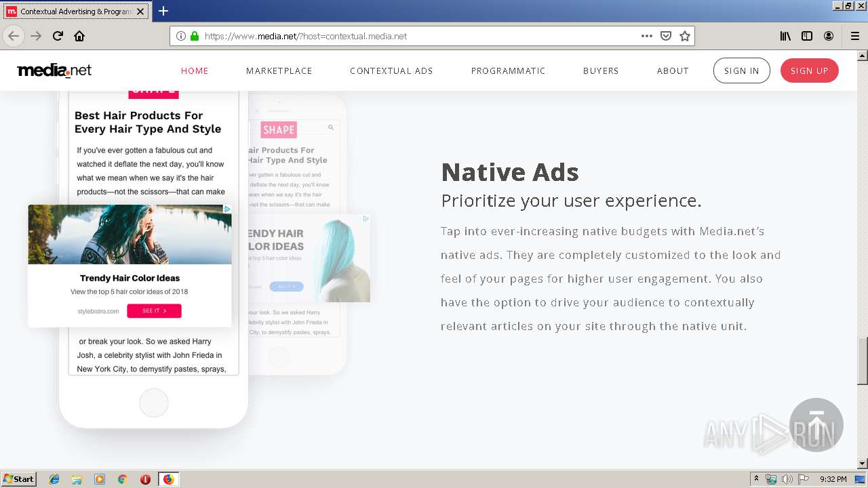Open the network tray icon
The height and width of the screenshot is (488, 868).
[x=771, y=479]
